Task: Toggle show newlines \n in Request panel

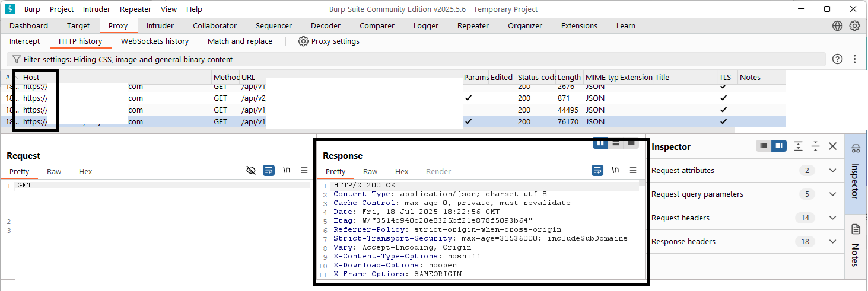Action: click(287, 170)
